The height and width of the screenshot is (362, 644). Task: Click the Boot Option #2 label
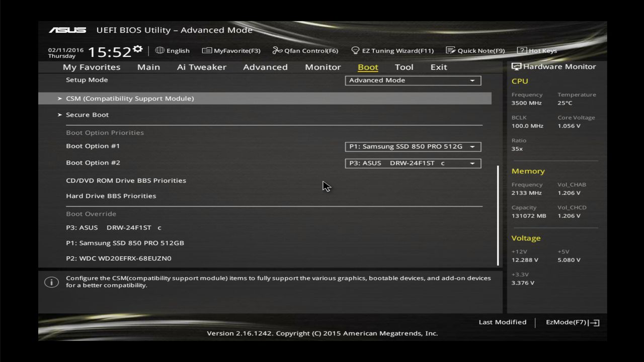pos(93,163)
